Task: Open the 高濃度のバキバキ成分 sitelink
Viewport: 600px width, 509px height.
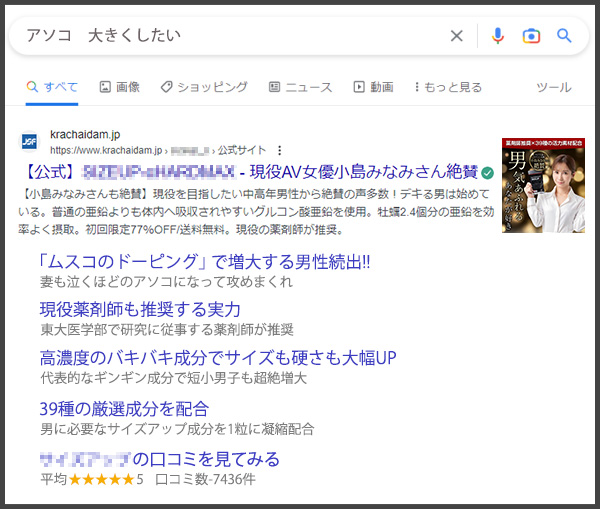Action: (218, 358)
